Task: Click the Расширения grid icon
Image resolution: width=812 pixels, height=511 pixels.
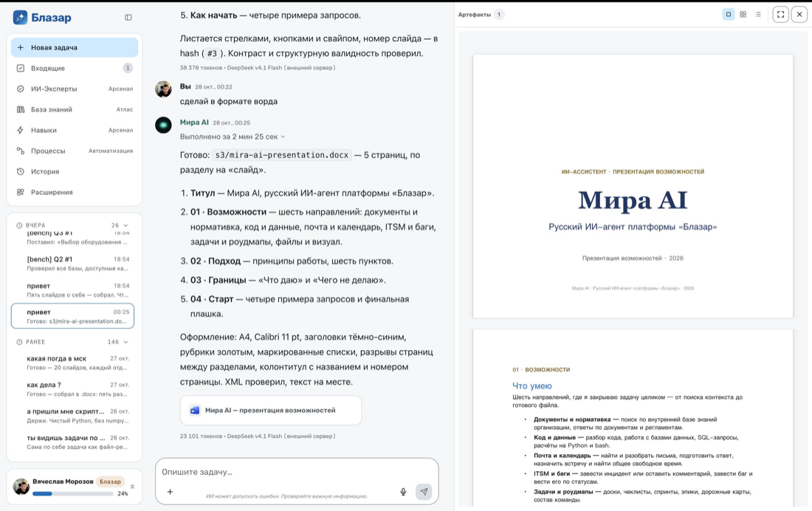Action: (x=20, y=192)
